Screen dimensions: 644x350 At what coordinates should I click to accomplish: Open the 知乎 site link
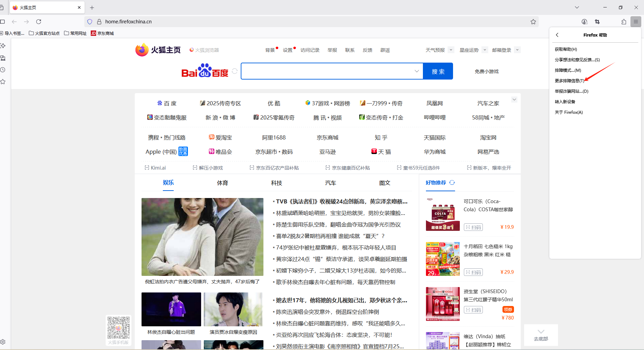click(x=381, y=137)
